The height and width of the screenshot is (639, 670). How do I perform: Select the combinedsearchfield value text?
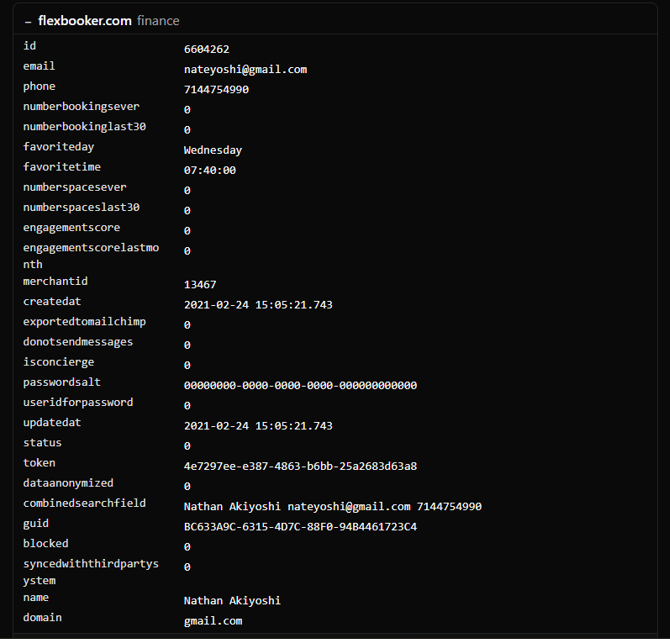[332, 507]
